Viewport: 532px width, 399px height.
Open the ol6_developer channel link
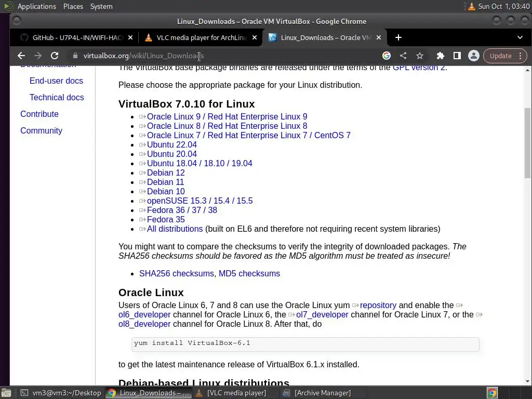[x=144, y=315]
